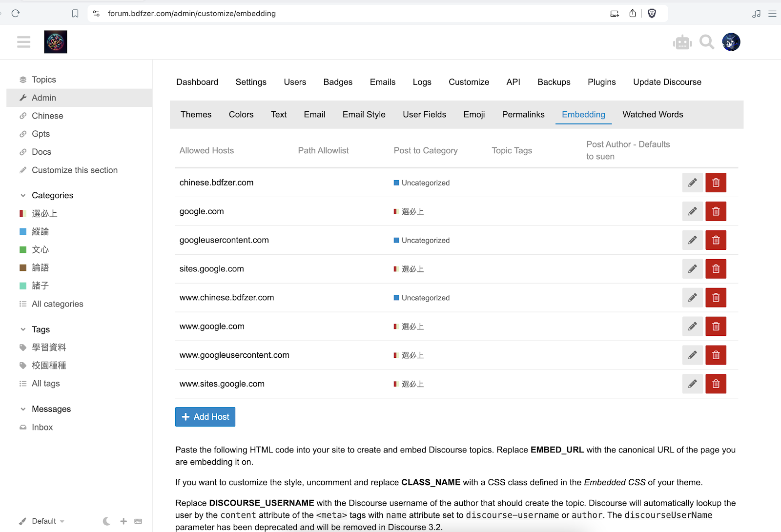Delete the chinese.bdfzer.com host entry
The height and width of the screenshot is (532, 781).
pos(716,183)
